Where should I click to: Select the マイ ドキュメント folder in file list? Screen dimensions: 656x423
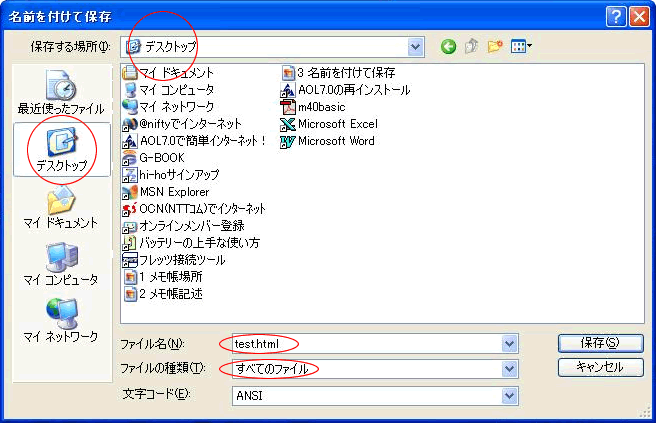tap(168, 73)
